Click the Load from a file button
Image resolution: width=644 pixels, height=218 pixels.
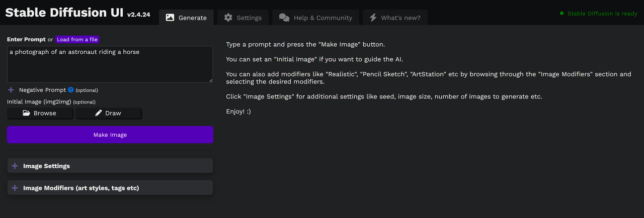(77, 39)
